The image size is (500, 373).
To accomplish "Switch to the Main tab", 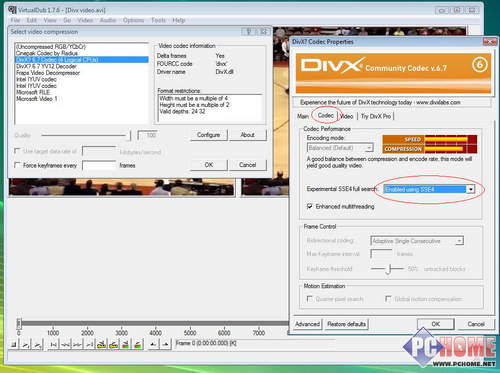I will coord(303,116).
